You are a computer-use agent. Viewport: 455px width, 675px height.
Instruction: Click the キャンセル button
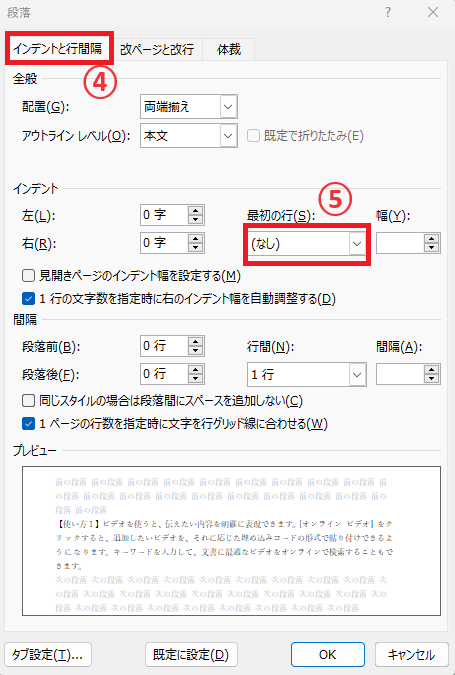(412, 654)
